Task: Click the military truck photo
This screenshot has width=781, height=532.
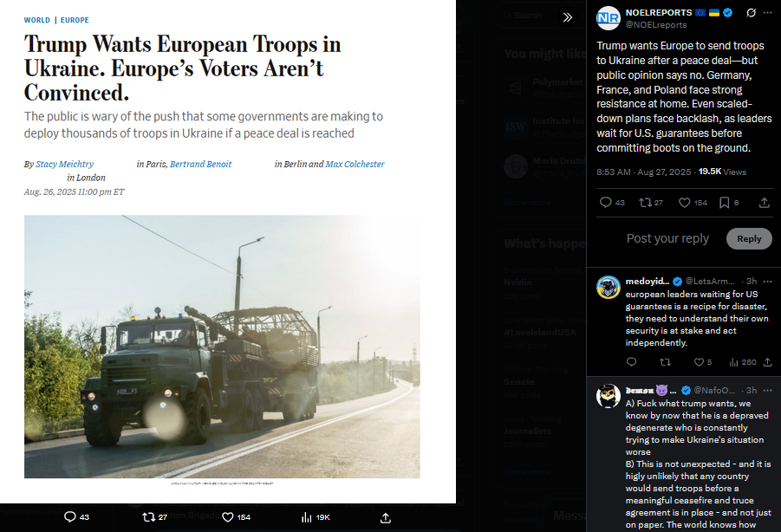Action: 222,347
